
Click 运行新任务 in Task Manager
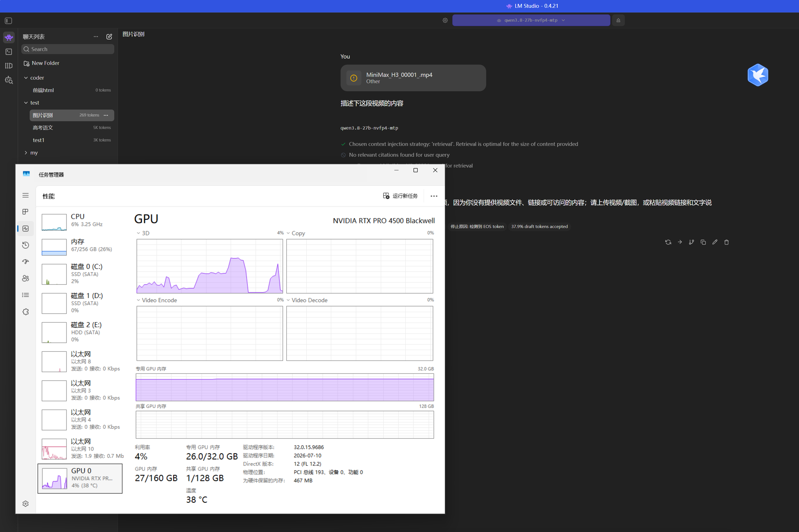pyautogui.click(x=400, y=196)
